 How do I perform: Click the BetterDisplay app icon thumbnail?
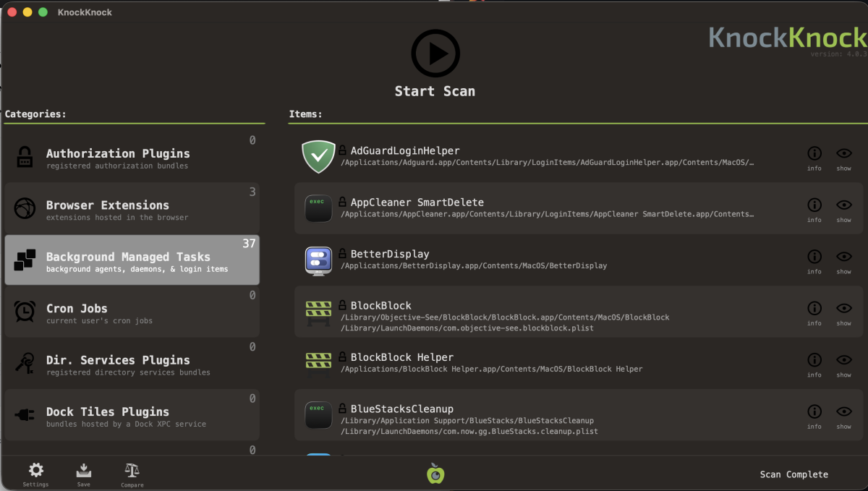[x=318, y=260]
